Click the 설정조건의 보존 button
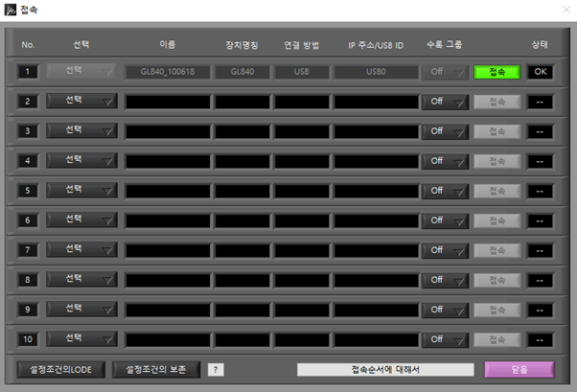Viewport: 577px width, 392px height. (x=156, y=370)
